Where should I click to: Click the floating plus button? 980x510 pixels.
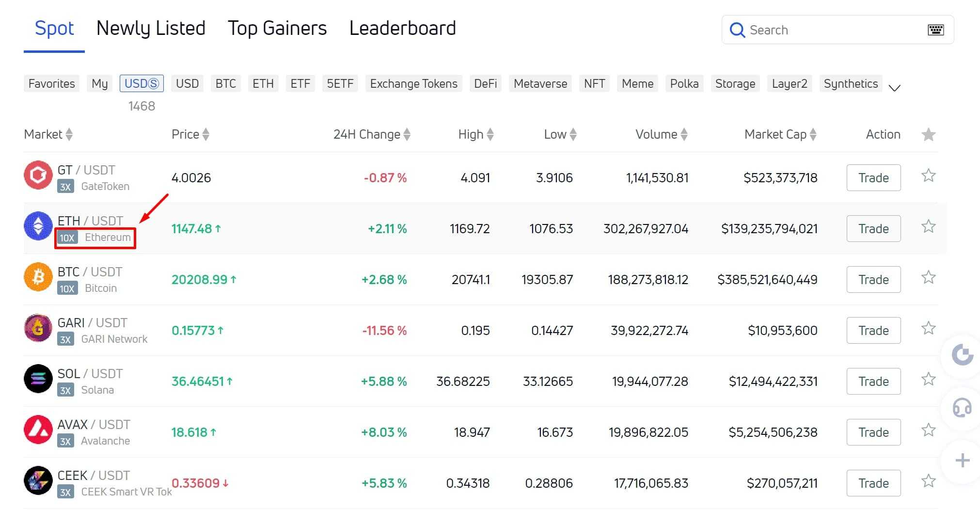pyautogui.click(x=962, y=460)
